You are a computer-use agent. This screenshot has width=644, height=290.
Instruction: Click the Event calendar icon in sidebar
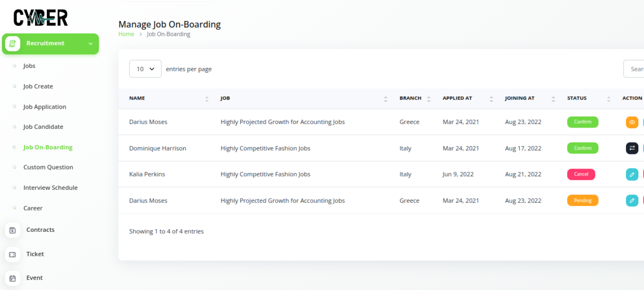click(x=13, y=278)
